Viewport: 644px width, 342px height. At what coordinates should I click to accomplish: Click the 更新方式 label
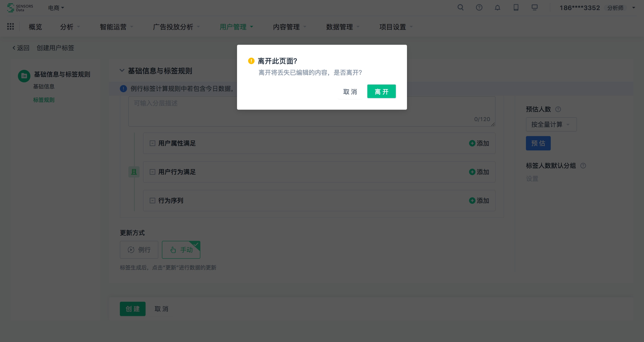pos(132,233)
